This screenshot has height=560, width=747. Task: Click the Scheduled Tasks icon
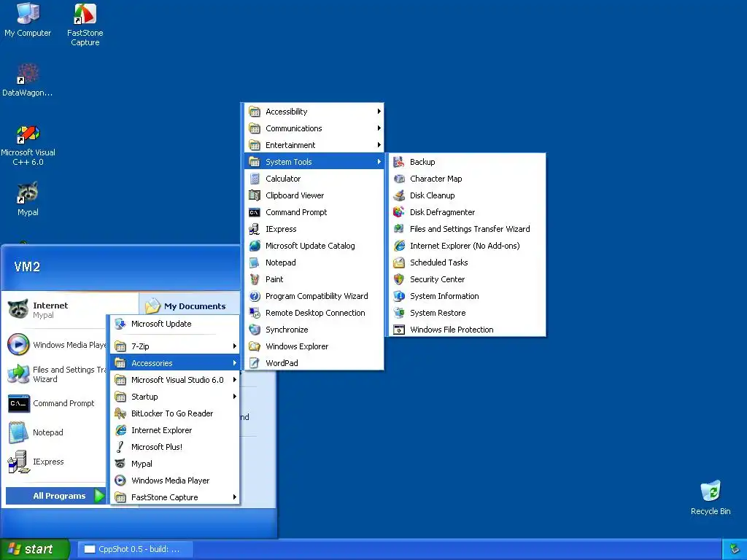point(399,262)
